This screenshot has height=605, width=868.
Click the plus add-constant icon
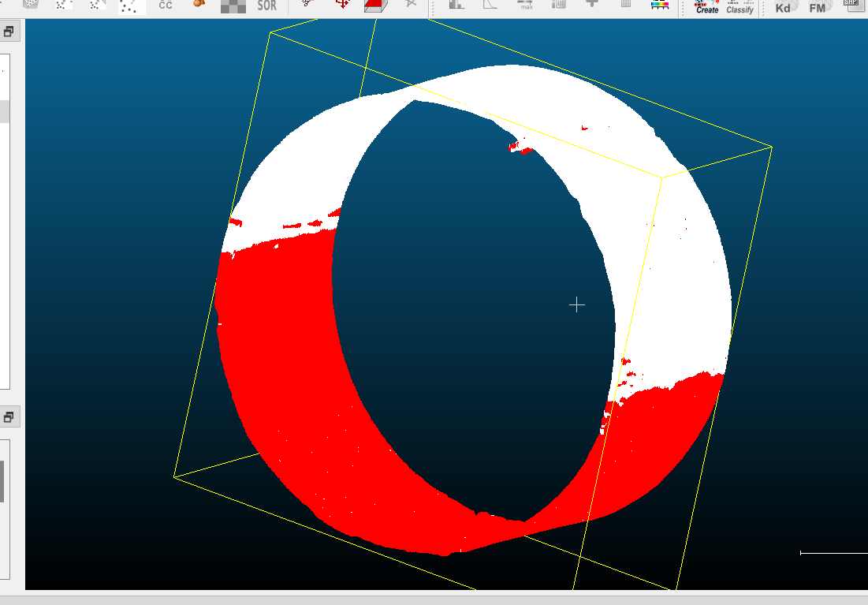[x=590, y=6]
